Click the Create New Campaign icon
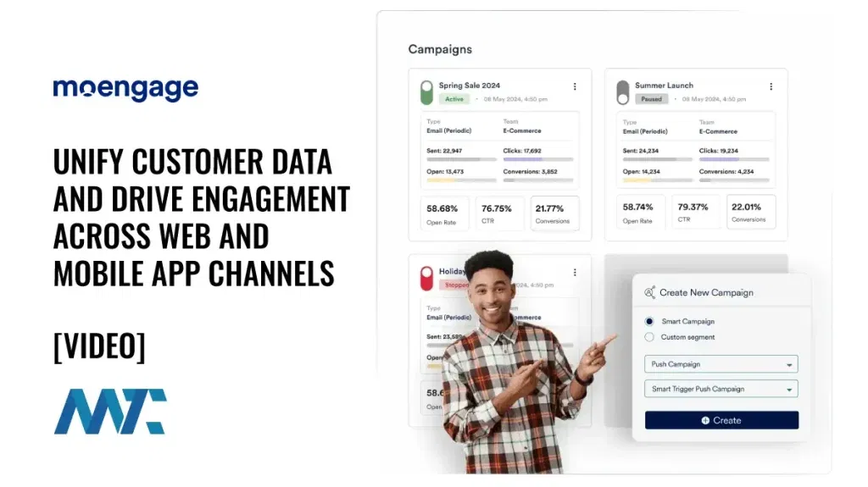This screenshot has width=868, height=487. (650, 292)
